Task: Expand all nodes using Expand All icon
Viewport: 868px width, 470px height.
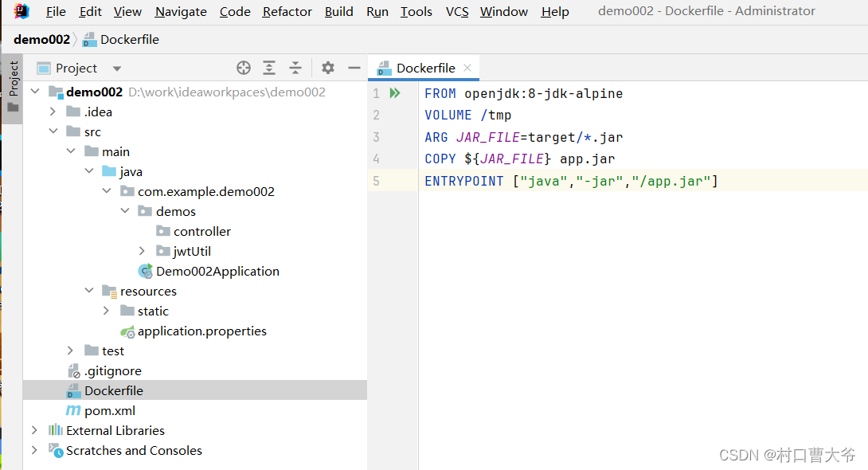Action: tap(269, 69)
